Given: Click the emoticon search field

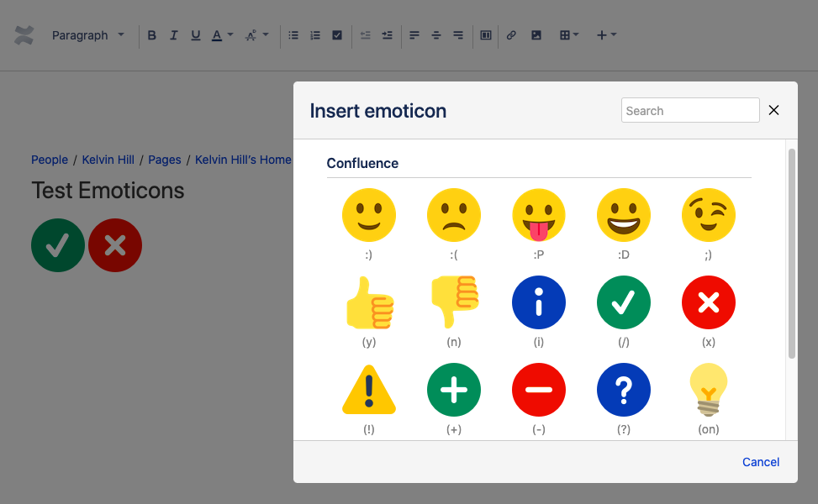Looking at the screenshot, I should [x=689, y=110].
